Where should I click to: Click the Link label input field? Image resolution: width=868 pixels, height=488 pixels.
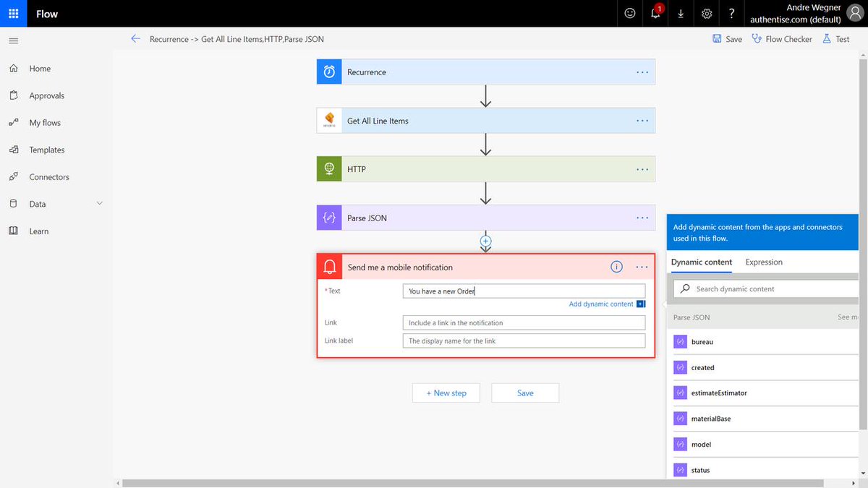tap(524, 341)
